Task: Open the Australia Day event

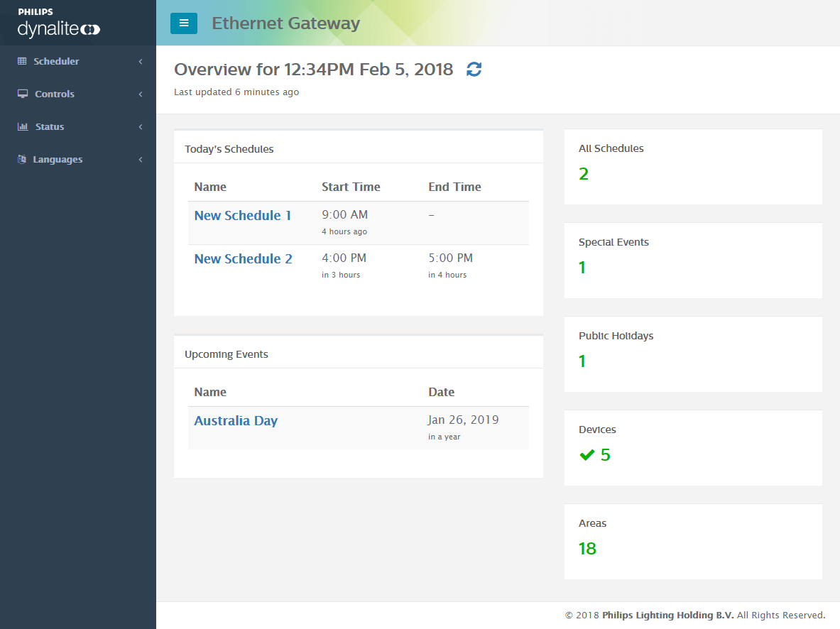Action: (x=236, y=420)
